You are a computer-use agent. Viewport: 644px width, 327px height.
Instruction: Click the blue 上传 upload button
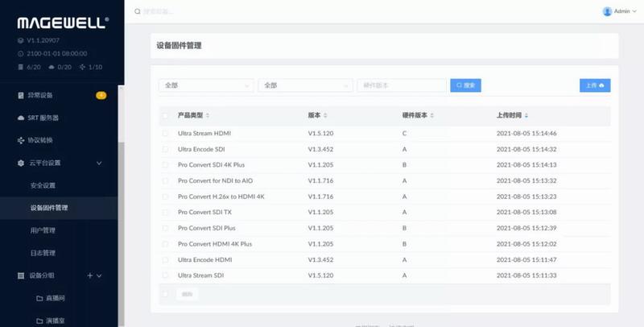coord(595,85)
